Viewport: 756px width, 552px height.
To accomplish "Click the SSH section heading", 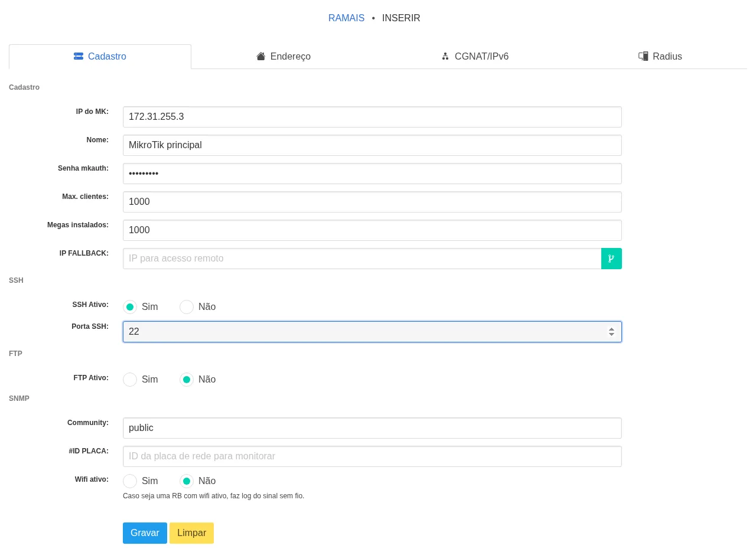I will pos(16,280).
